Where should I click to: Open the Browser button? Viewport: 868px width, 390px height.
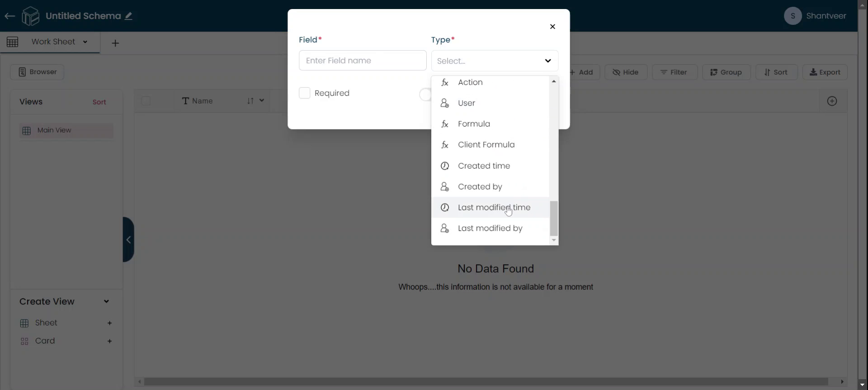[x=37, y=72]
